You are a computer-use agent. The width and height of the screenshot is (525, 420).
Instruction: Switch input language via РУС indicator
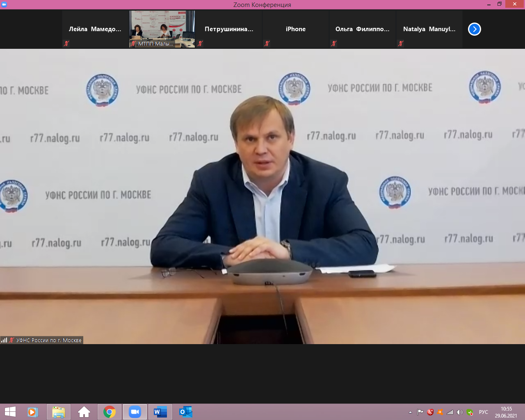pos(484,412)
